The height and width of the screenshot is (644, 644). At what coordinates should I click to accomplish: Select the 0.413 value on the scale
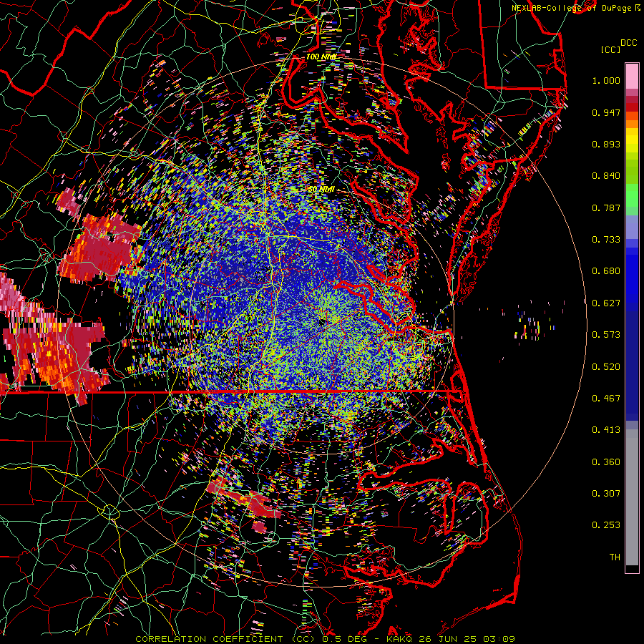606,430
